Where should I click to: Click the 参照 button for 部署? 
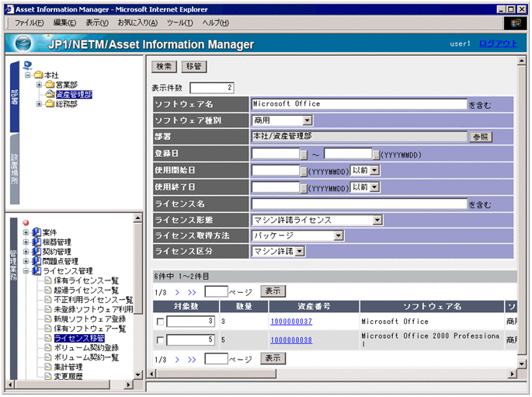pos(481,137)
